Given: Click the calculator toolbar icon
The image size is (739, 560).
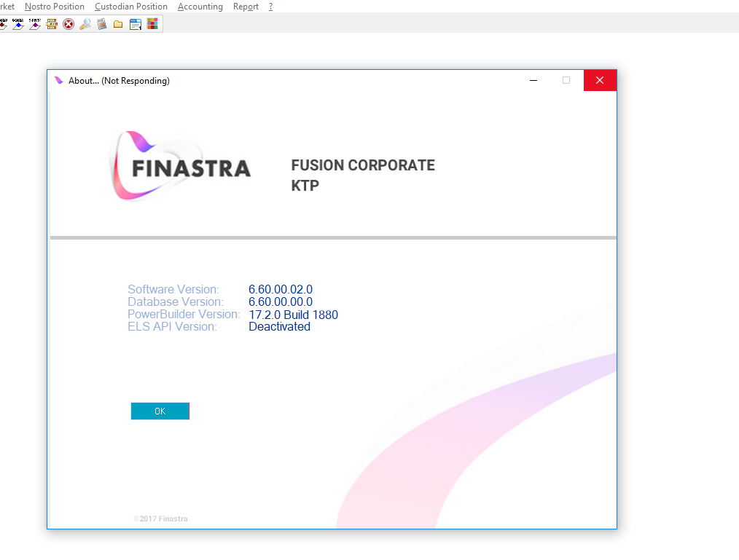Looking at the screenshot, I should [102, 24].
